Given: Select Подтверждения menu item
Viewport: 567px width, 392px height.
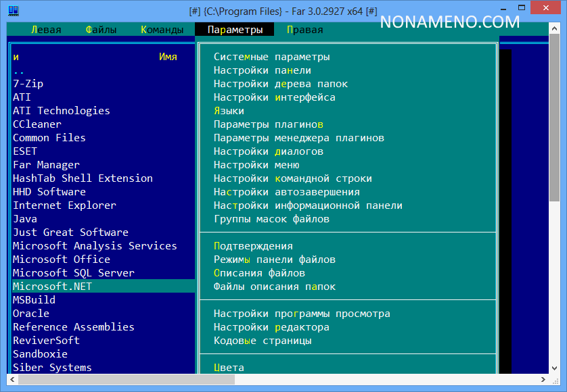Looking at the screenshot, I should click(253, 246).
